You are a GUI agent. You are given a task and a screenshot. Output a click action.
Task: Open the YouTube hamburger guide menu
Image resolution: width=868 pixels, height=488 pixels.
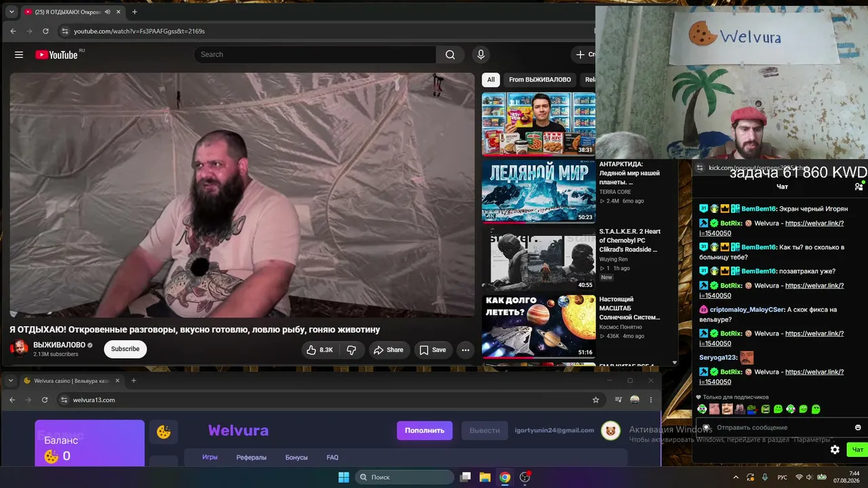[x=19, y=55]
